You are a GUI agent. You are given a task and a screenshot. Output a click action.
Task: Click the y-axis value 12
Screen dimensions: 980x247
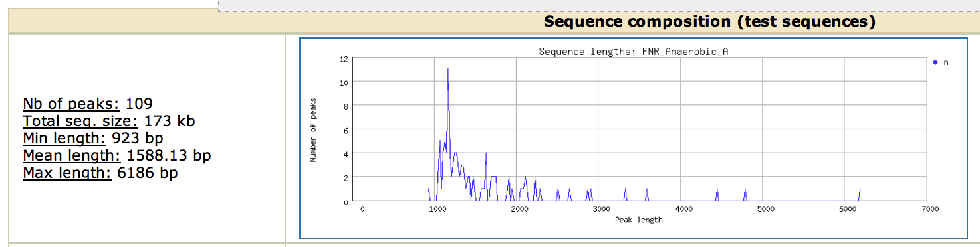[x=344, y=59]
